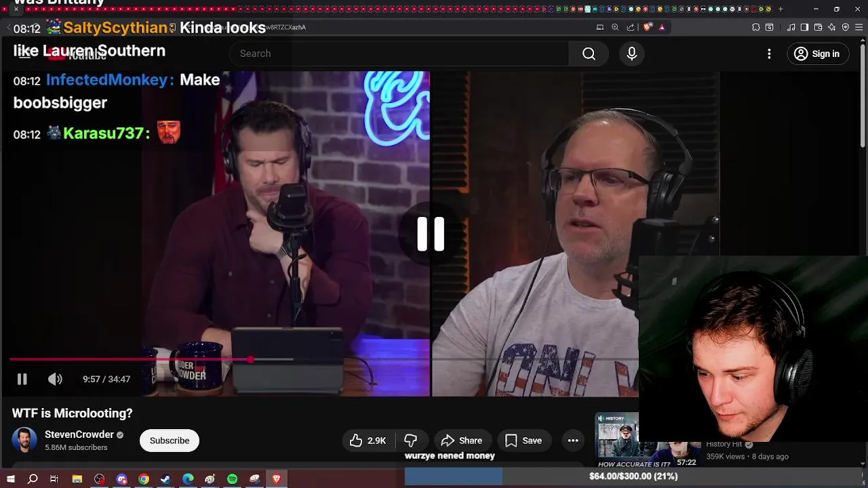Open the Brave main hamburger menu
Viewport: 868px width, 488px height.
click(x=859, y=27)
